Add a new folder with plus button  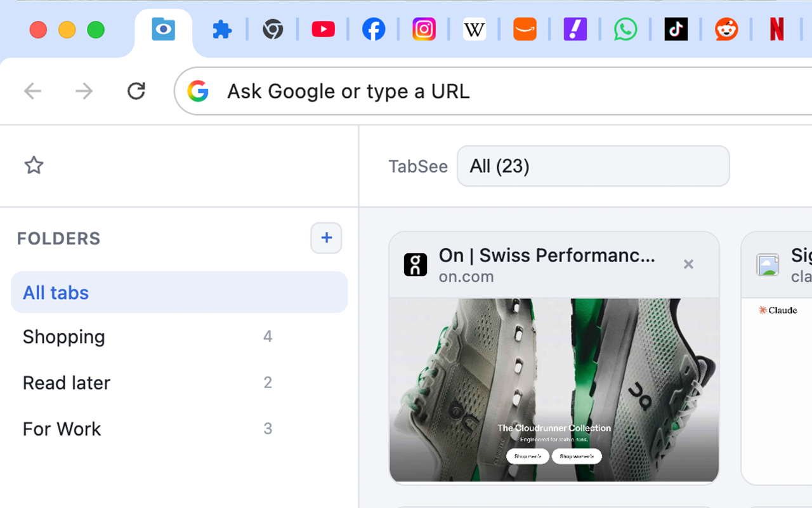[x=326, y=238]
